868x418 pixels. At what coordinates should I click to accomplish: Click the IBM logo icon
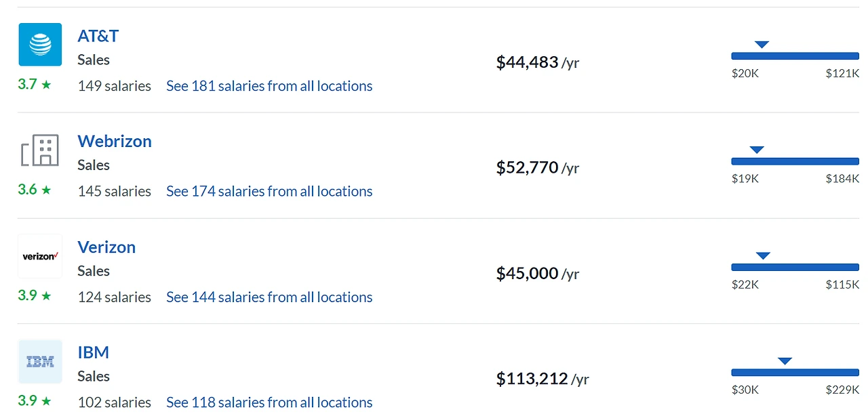point(40,362)
